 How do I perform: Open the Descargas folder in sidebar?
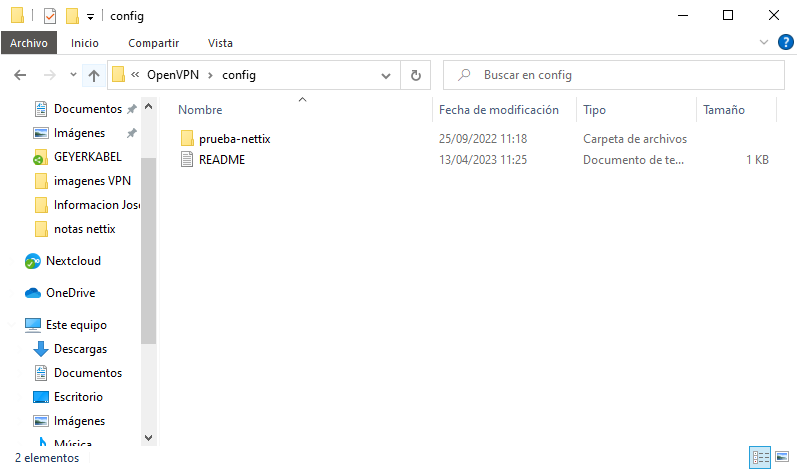pos(79,349)
